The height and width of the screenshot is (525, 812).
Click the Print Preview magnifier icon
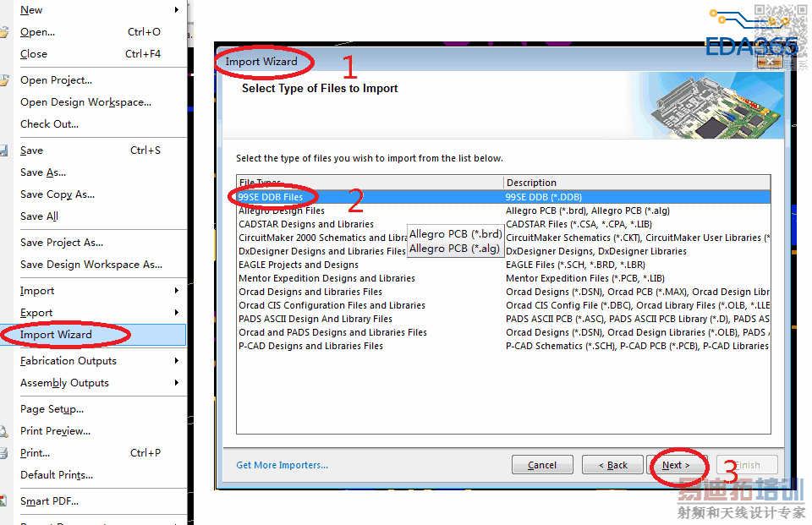pyautogui.click(x=3, y=431)
